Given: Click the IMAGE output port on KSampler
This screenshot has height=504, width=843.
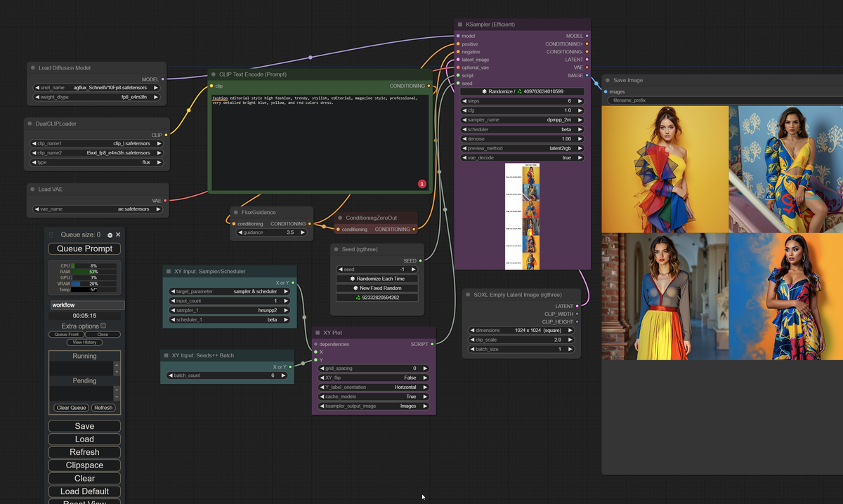Looking at the screenshot, I should 587,75.
